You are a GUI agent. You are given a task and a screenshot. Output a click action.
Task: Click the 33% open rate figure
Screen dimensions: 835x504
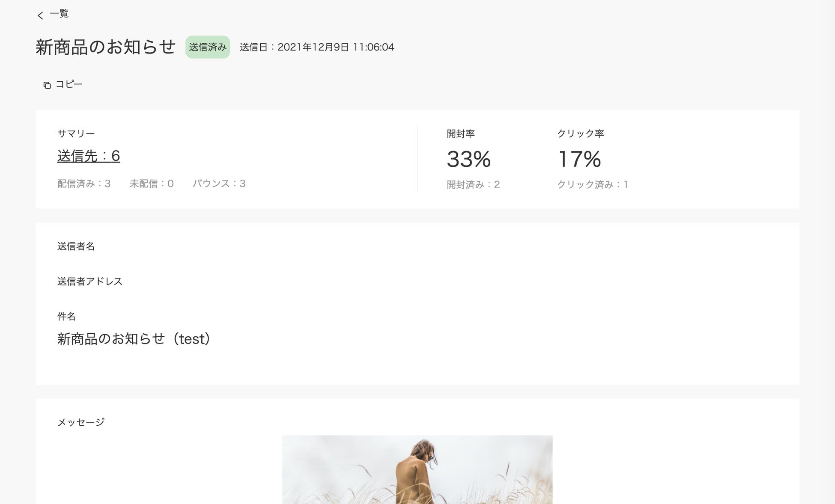point(468,159)
